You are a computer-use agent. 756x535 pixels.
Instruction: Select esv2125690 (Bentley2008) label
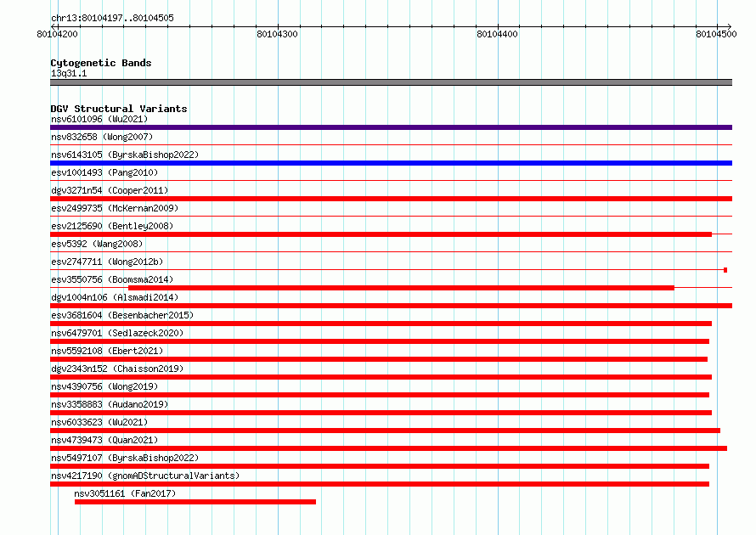(x=112, y=226)
